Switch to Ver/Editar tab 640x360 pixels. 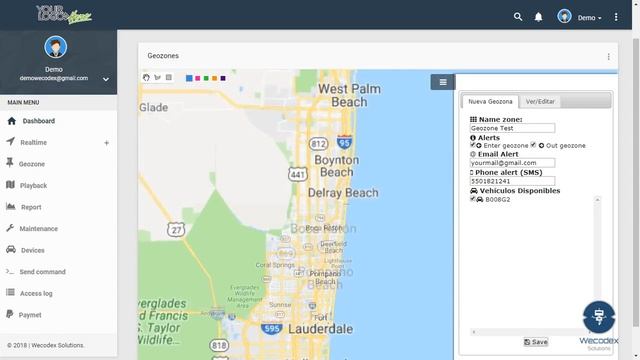click(x=540, y=101)
